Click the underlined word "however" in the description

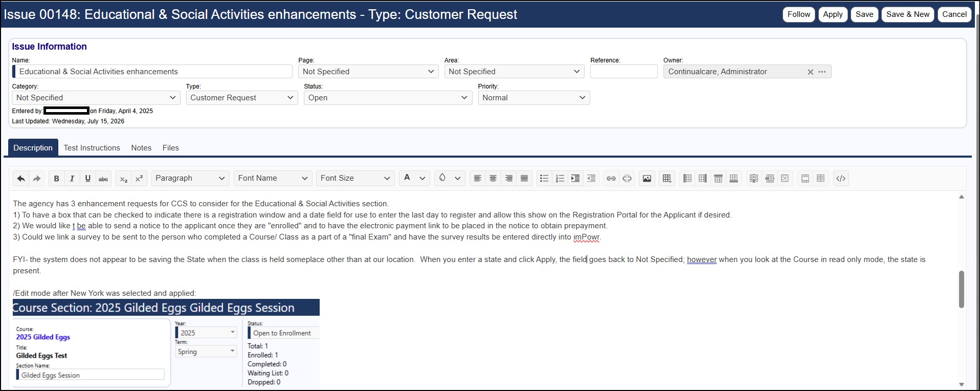(702, 259)
